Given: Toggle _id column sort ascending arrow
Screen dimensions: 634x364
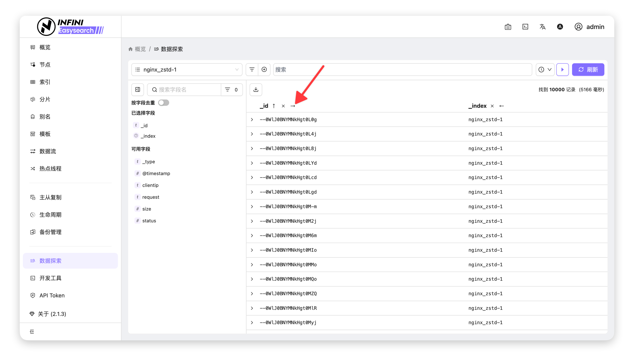Looking at the screenshot, I should (x=274, y=106).
